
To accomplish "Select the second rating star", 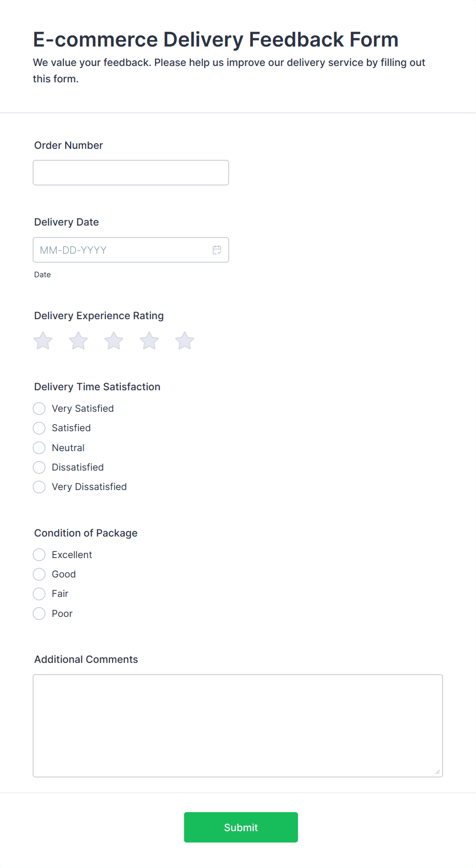I will coord(78,341).
